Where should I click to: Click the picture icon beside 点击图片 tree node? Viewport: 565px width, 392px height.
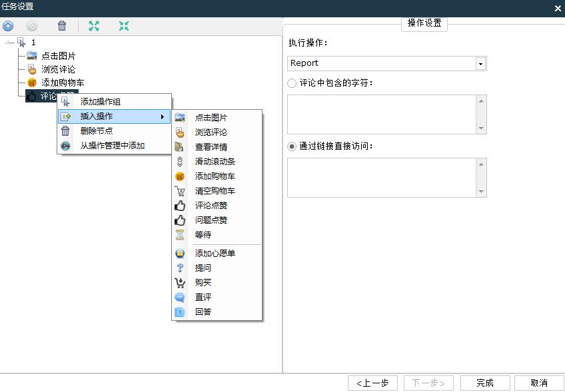pos(32,55)
